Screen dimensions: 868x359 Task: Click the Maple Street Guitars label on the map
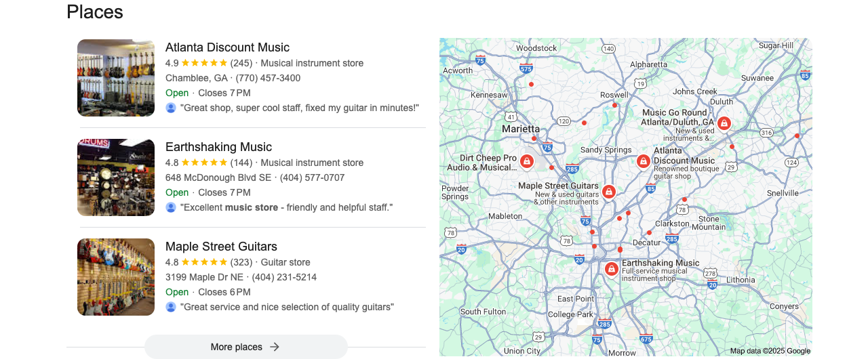click(x=558, y=186)
